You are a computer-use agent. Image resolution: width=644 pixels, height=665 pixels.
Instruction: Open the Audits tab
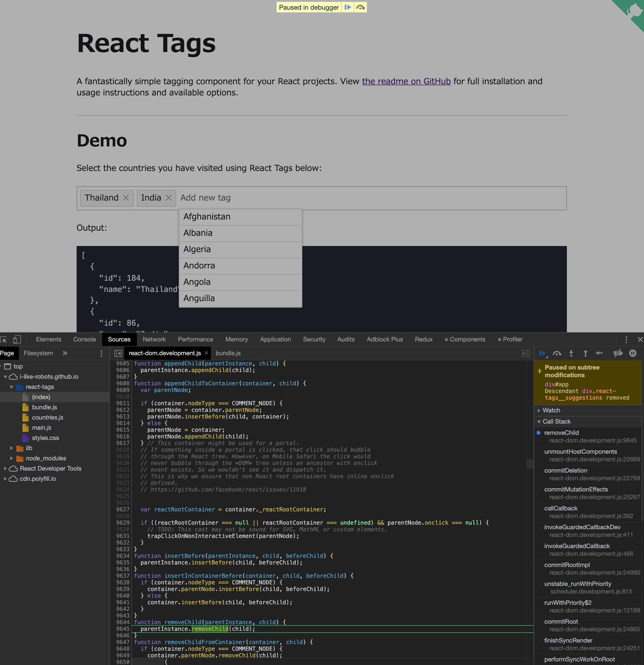coord(346,339)
